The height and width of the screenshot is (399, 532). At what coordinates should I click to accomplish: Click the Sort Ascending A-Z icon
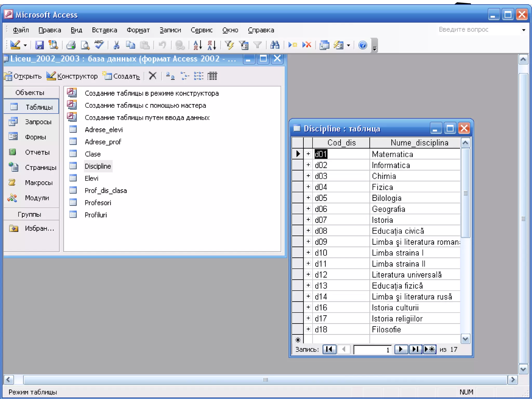(x=197, y=45)
